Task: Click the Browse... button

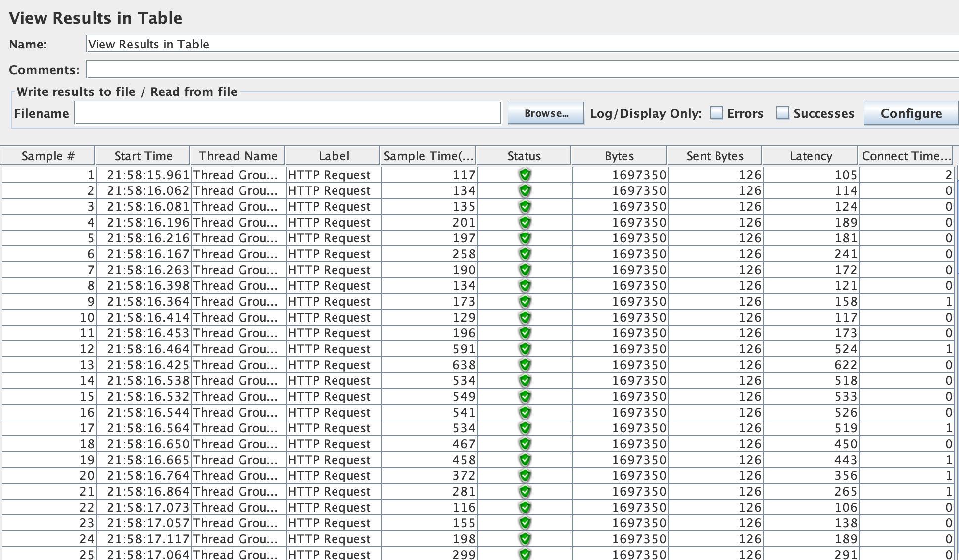Action: [x=546, y=113]
